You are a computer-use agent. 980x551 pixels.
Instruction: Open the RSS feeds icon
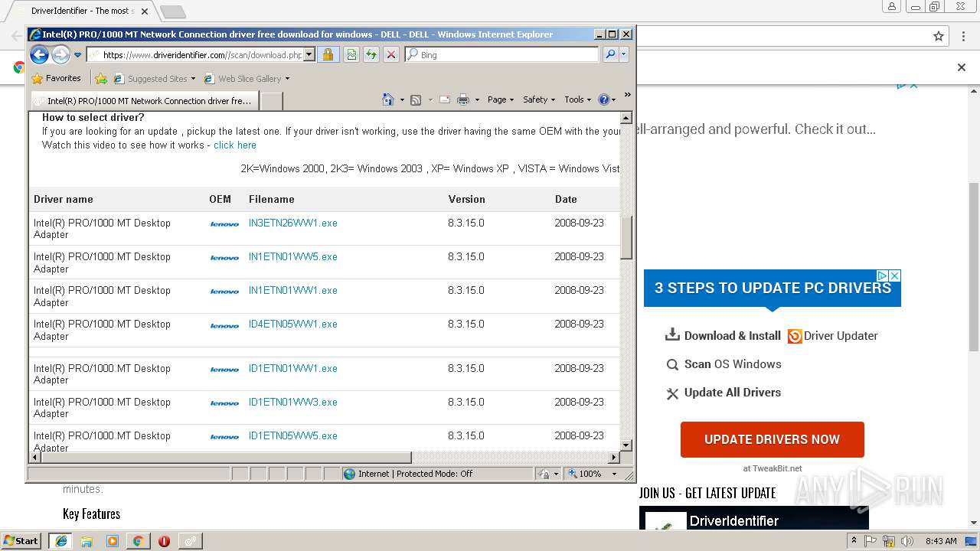(416, 99)
